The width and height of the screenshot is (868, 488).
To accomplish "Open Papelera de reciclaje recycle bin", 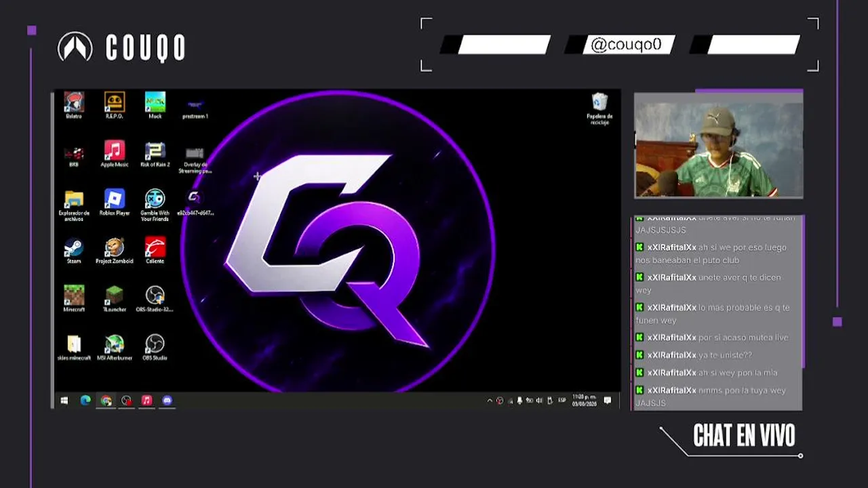I will (x=599, y=109).
